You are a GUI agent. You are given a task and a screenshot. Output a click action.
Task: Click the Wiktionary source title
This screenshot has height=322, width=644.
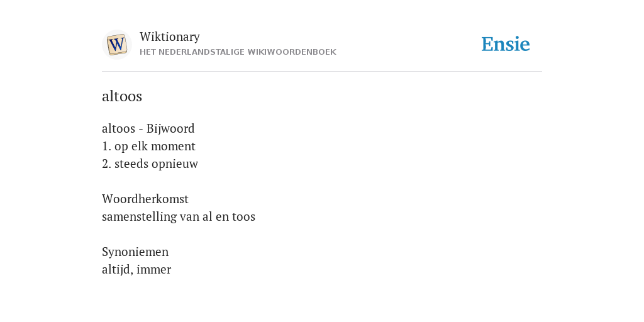click(170, 36)
